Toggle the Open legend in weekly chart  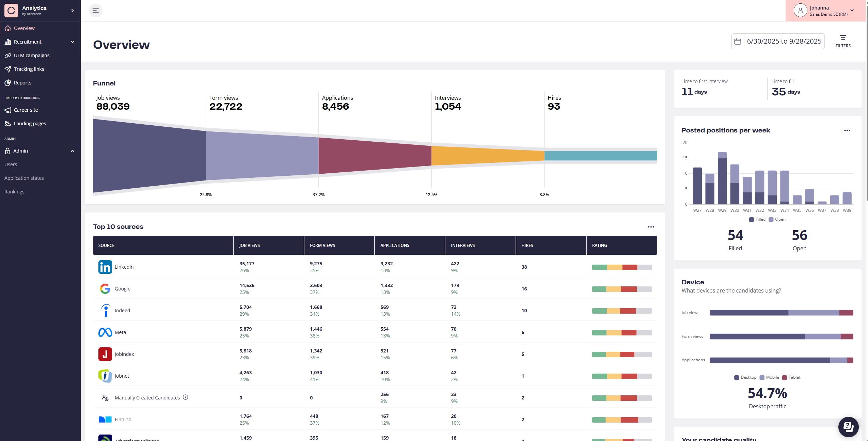(x=777, y=219)
